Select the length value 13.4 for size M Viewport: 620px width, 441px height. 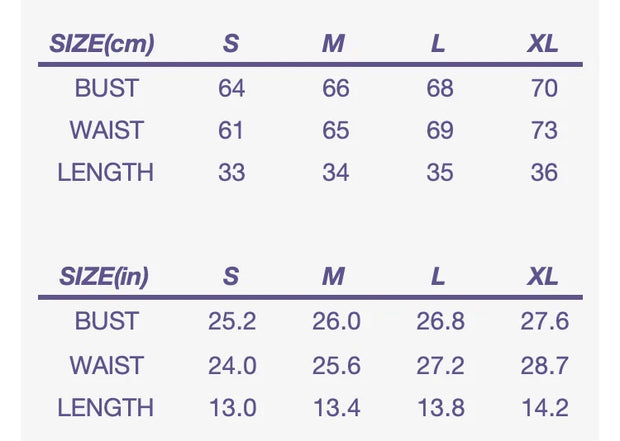[x=335, y=407]
